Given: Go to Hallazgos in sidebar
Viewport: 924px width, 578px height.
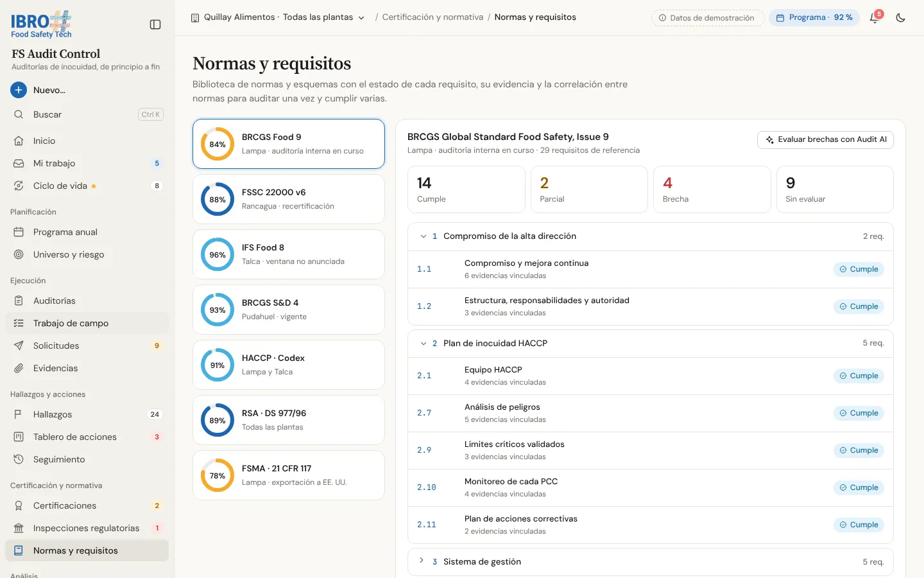Looking at the screenshot, I should pyautogui.click(x=87, y=414).
